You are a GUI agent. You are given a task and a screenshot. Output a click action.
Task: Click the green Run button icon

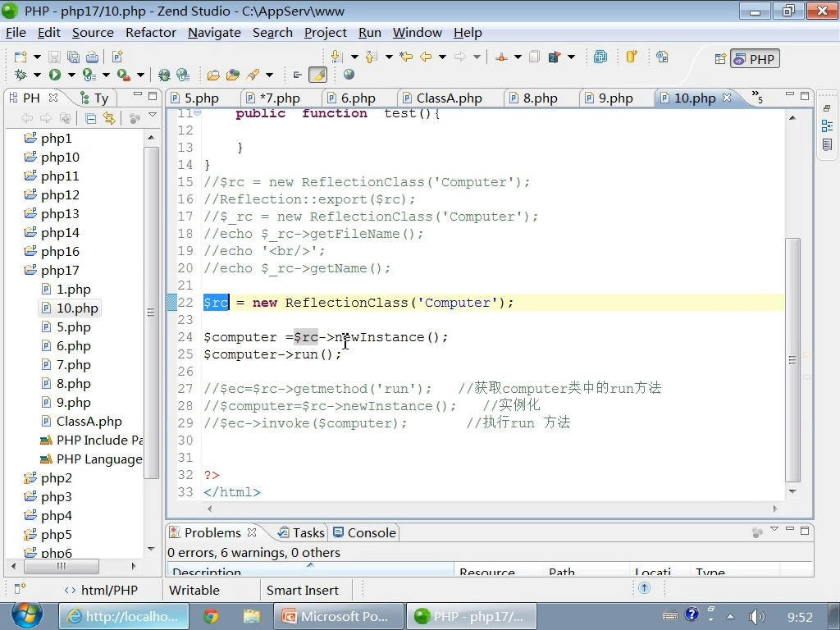point(55,75)
